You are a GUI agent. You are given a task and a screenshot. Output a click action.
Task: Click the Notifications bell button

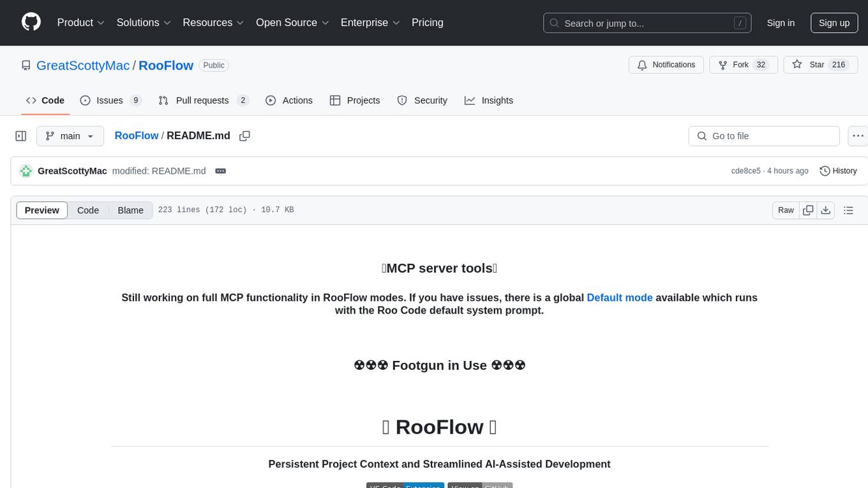pos(666,65)
